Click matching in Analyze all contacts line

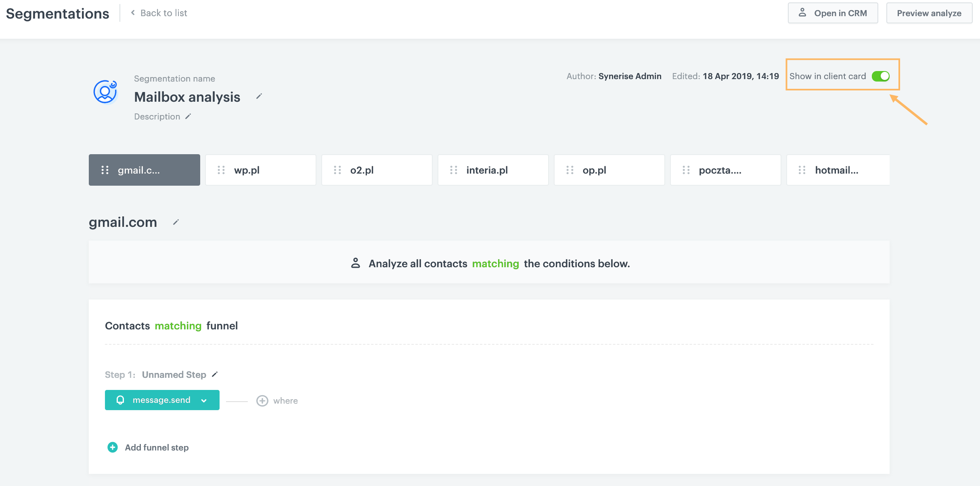pos(496,263)
